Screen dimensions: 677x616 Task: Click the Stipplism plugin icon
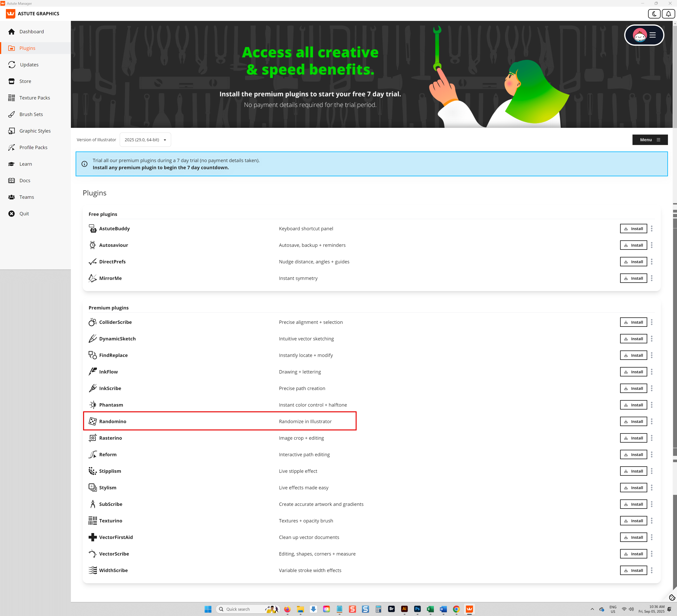tap(93, 471)
